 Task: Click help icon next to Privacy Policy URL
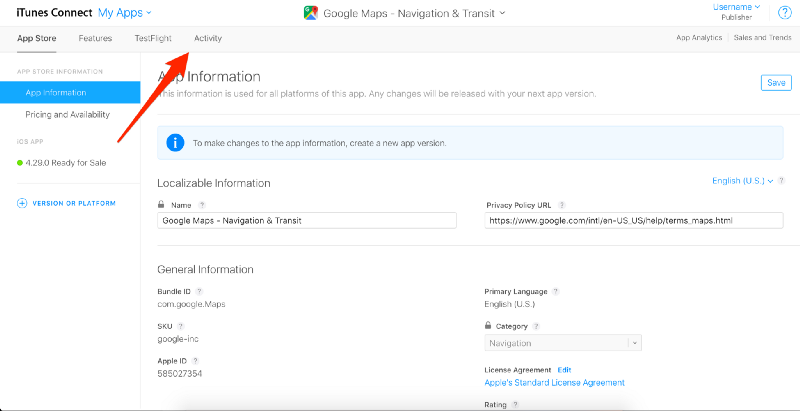(562, 204)
